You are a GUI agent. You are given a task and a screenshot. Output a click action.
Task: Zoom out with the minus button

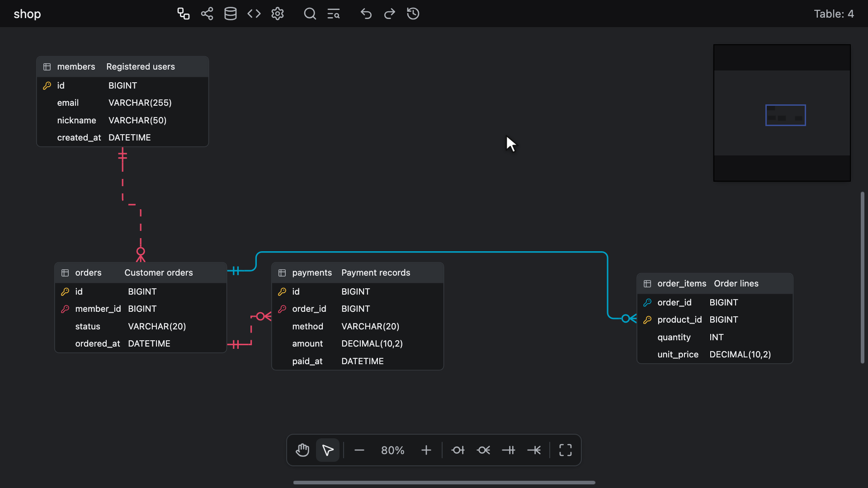pyautogui.click(x=359, y=450)
